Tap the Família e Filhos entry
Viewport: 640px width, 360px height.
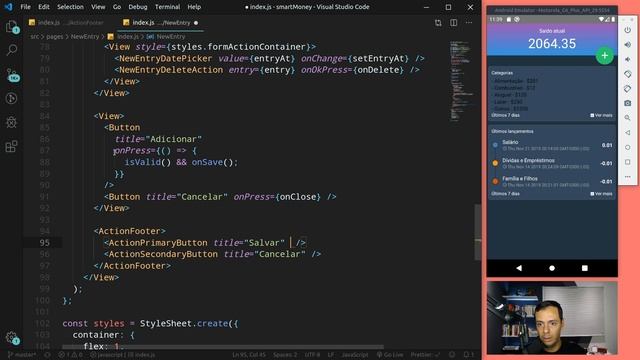(x=552, y=181)
